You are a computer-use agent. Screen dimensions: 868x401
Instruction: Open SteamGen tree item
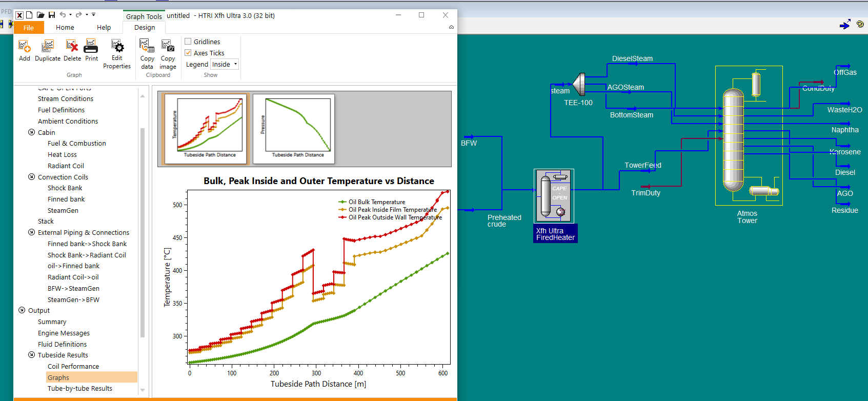click(x=63, y=210)
